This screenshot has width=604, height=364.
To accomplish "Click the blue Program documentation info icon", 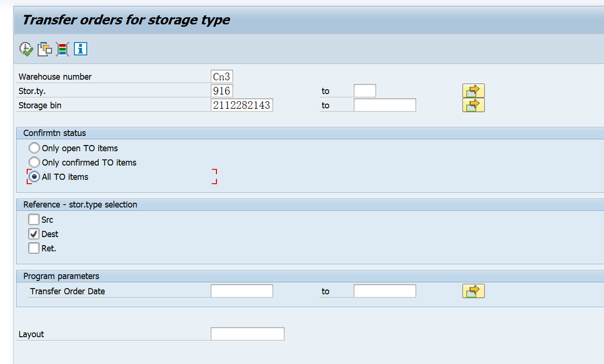I will click(81, 49).
